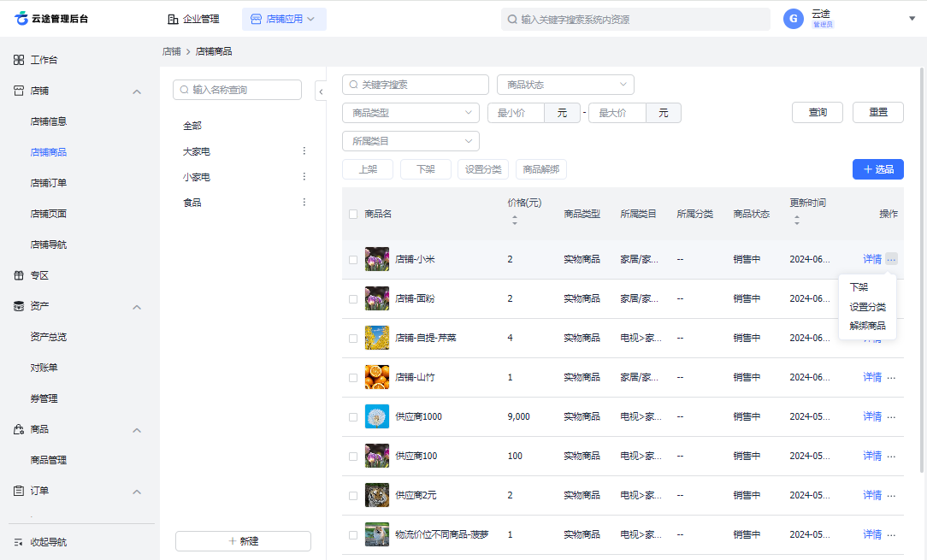Open the 工作台 dashboard icon
The height and width of the screenshot is (560, 927).
click(x=19, y=60)
